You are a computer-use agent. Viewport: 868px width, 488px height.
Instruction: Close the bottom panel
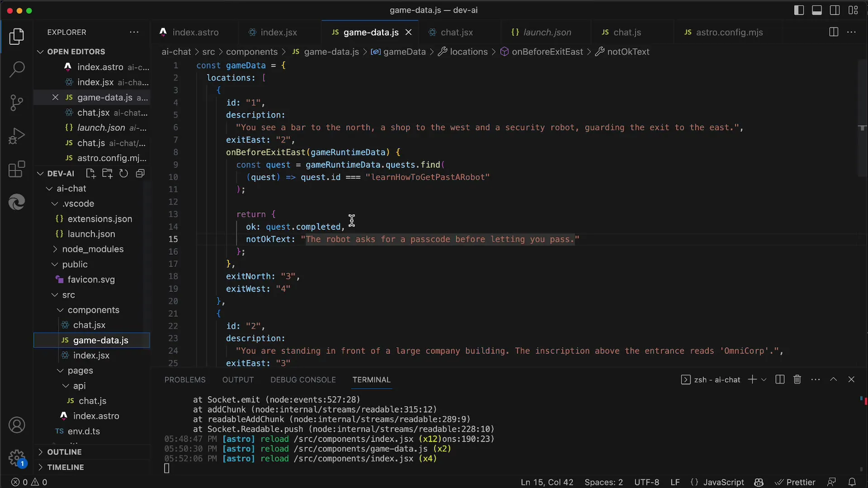851,379
